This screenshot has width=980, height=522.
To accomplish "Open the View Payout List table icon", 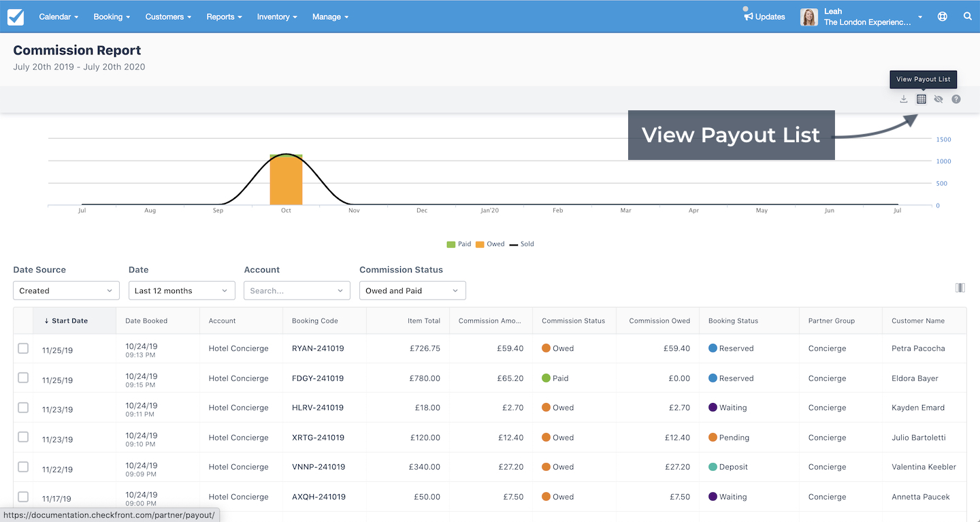I will tap(921, 99).
